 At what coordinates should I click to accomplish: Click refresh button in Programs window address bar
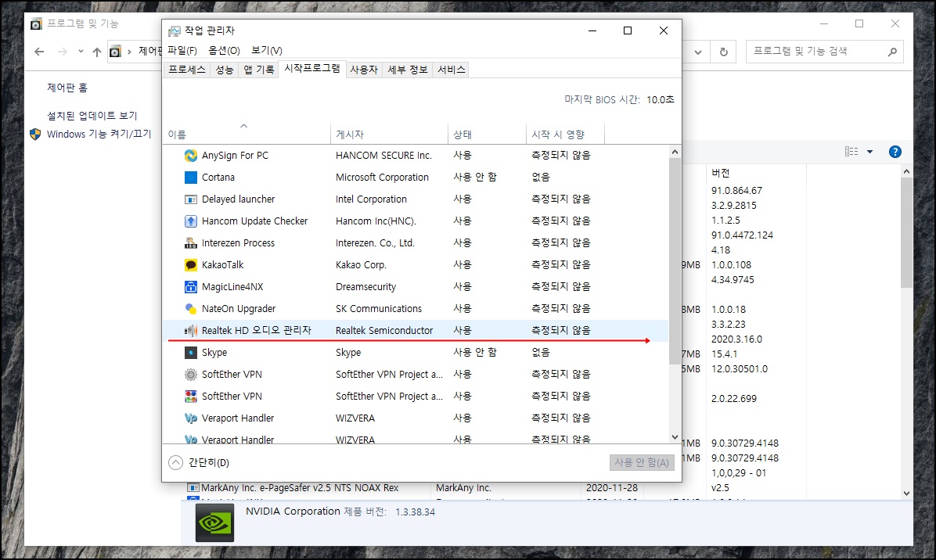pos(723,52)
